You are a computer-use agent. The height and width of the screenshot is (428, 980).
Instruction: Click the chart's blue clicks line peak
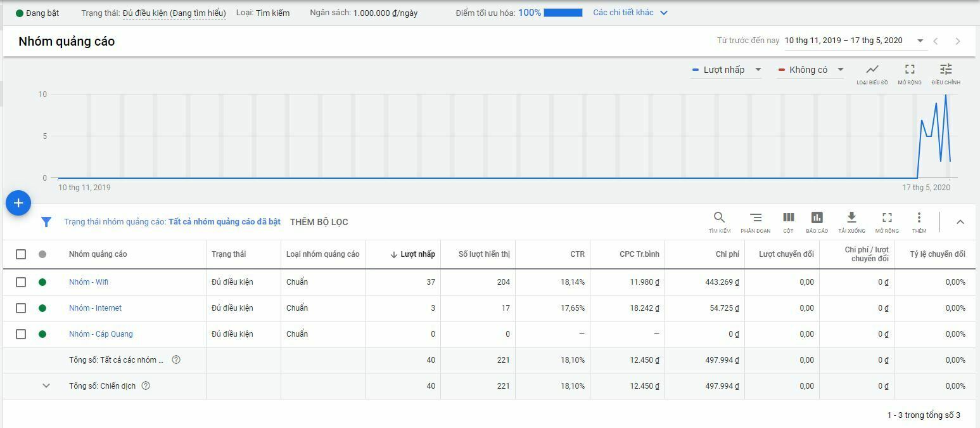pos(946,95)
